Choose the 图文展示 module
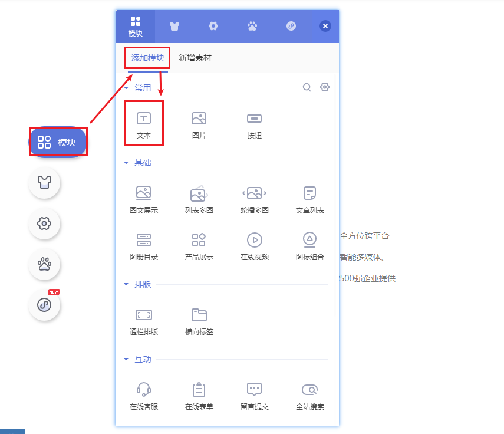 coord(144,200)
